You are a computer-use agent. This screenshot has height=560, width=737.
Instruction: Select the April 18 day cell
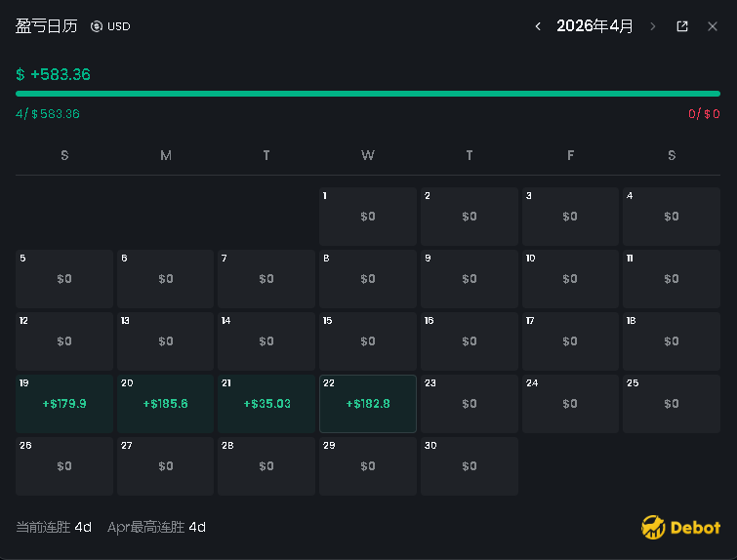coord(672,341)
